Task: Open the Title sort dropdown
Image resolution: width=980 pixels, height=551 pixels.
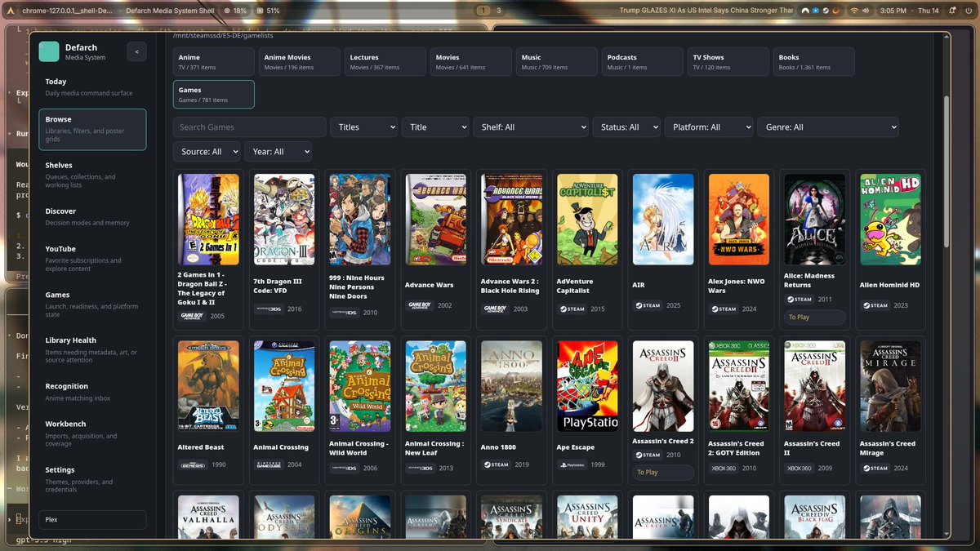Action: coord(435,127)
